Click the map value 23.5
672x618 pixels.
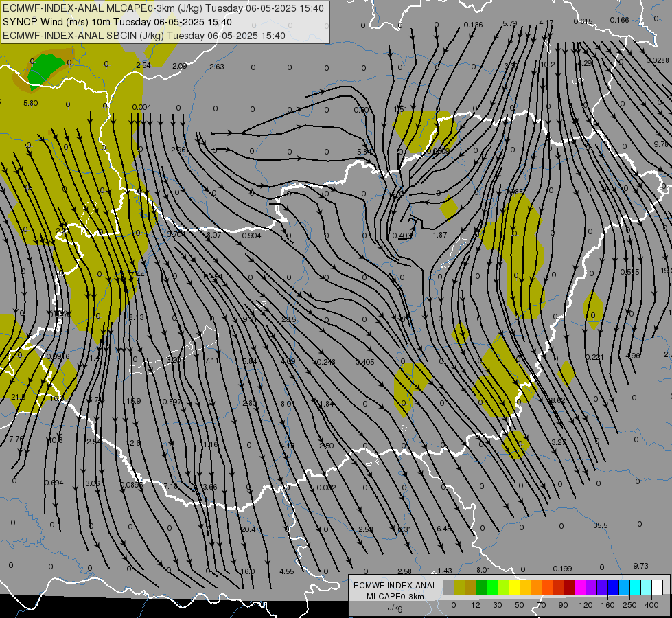289,319
